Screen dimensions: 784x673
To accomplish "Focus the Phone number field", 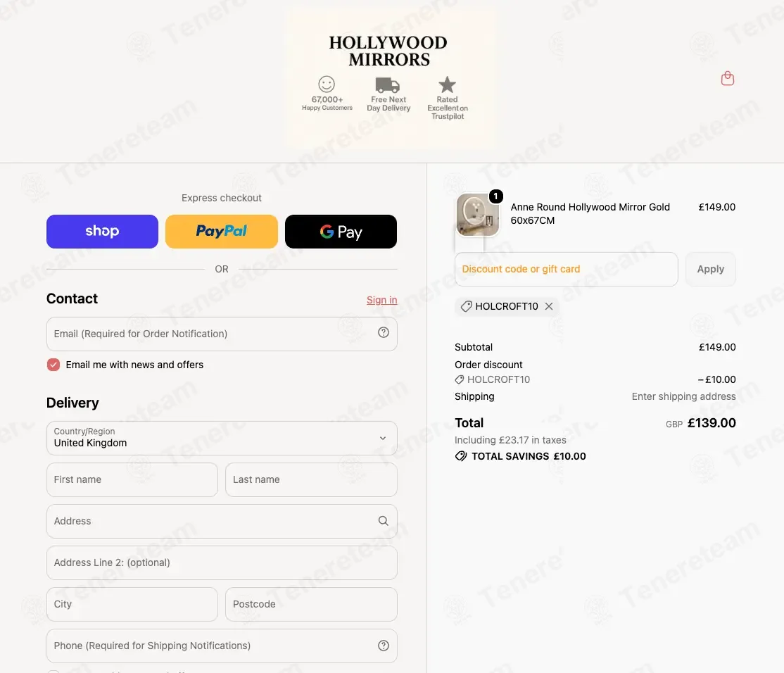I will [x=222, y=646].
